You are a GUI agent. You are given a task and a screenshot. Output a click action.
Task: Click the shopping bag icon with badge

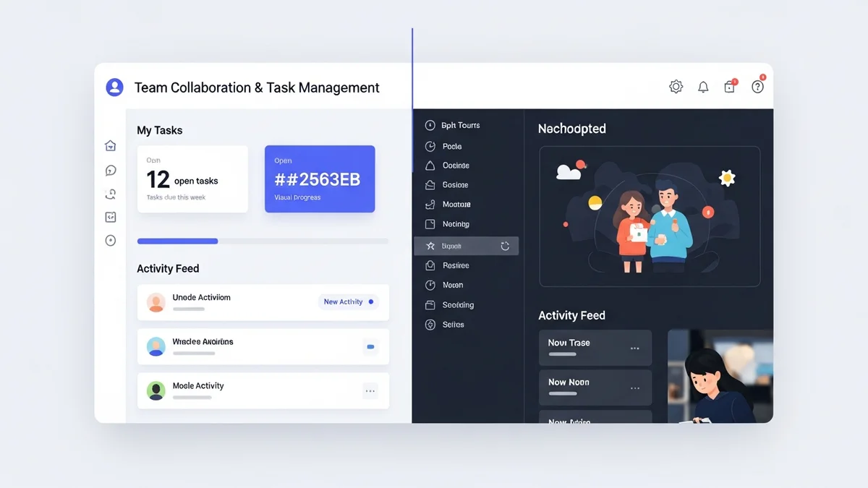click(x=730, y=87)
